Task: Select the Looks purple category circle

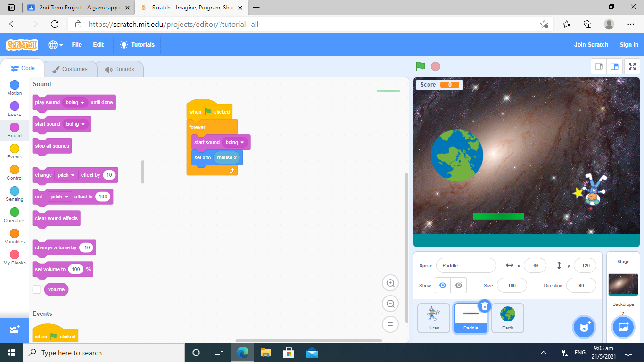Action: [x=15, y=106]
